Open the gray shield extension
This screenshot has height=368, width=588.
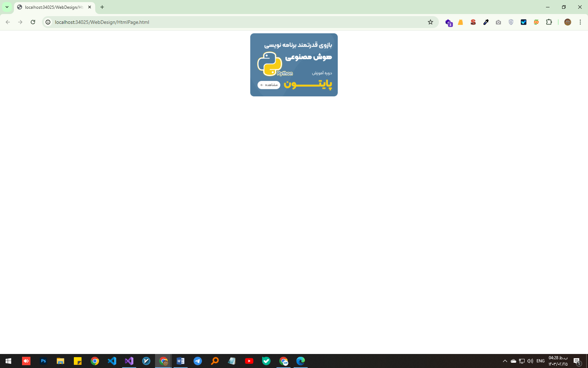[x=511, y=22]
